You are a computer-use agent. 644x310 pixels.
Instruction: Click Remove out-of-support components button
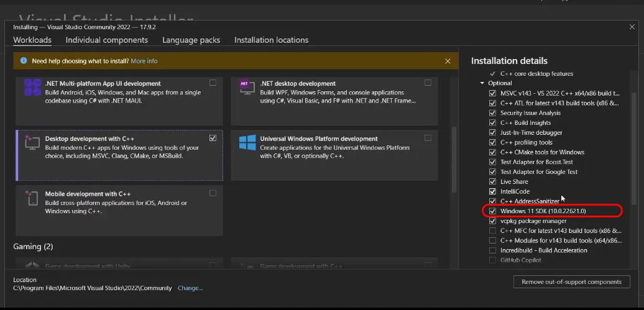tap(571, 282)
